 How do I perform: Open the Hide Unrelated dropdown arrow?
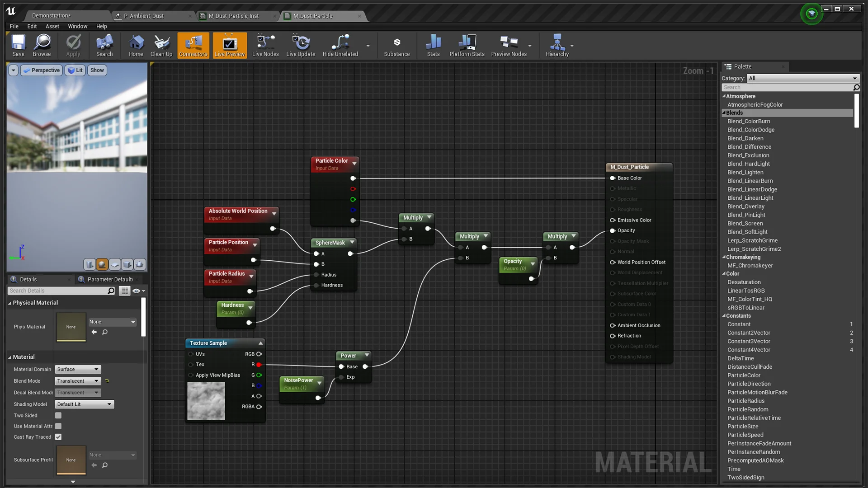pos(368,46)
